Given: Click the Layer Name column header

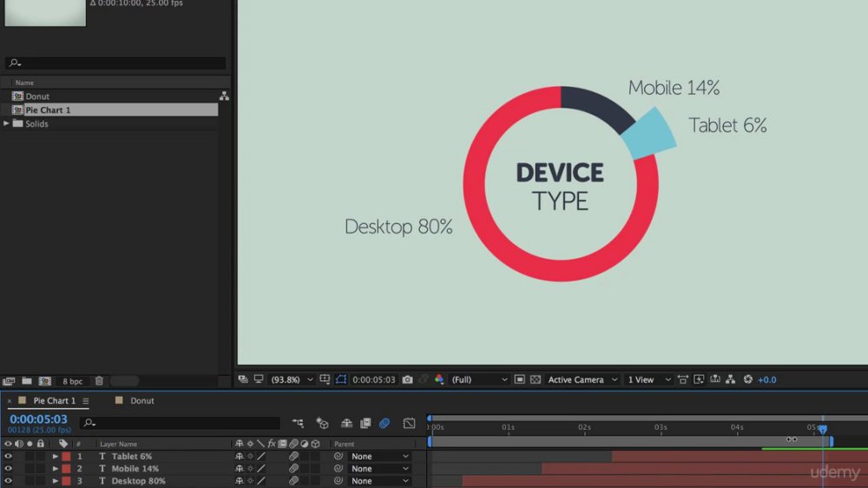Looking at the screenshot, I should tap(118, 445).
